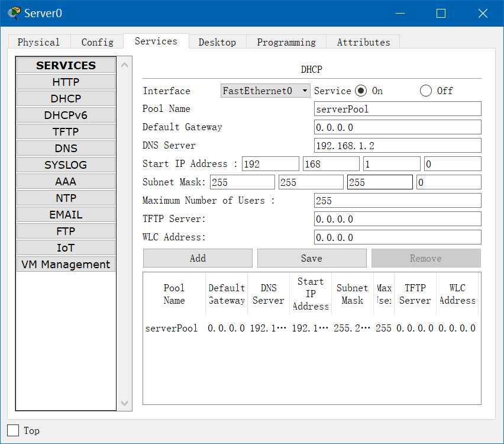This screenshot has width=504, height=444.
Task: Turn the DHCP service On
Action: pos(361,91)
